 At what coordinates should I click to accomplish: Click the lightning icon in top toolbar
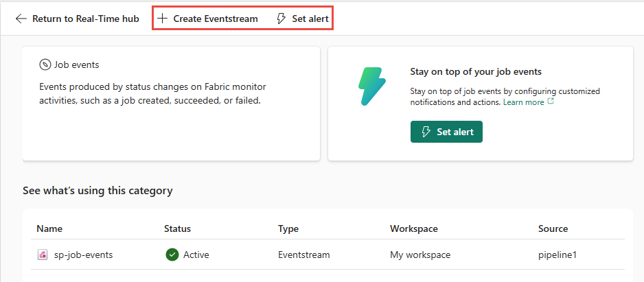(281, 19)
